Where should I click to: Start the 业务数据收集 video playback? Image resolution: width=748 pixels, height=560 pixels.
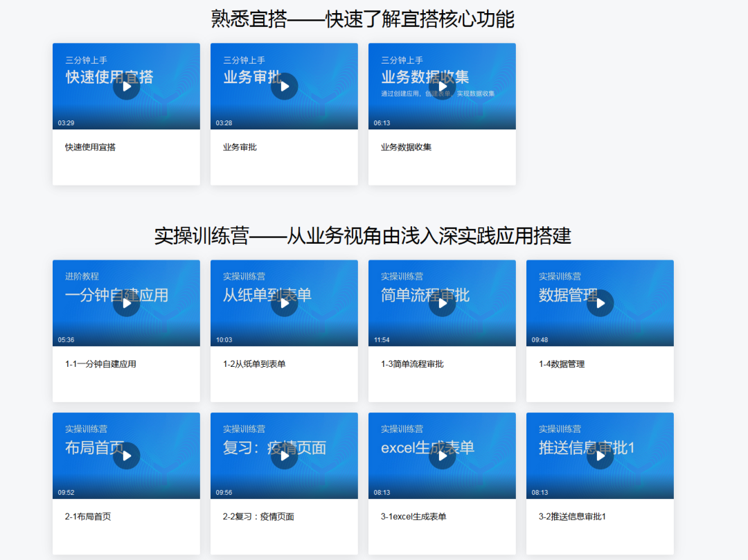[442, 87]
